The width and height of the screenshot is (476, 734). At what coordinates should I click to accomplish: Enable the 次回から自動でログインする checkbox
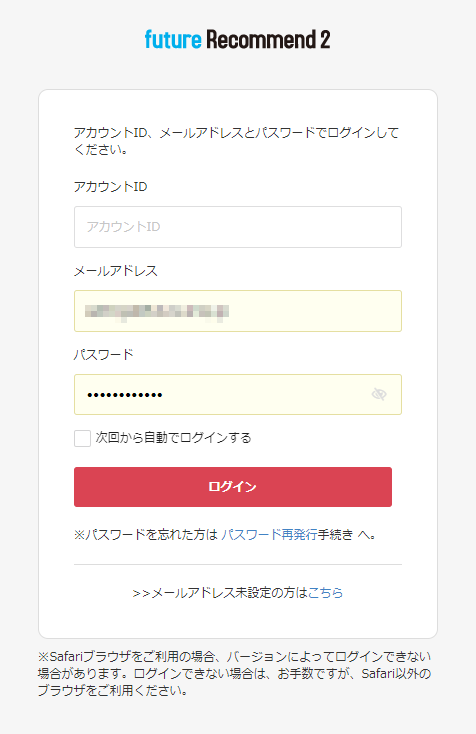coord(82,439)
